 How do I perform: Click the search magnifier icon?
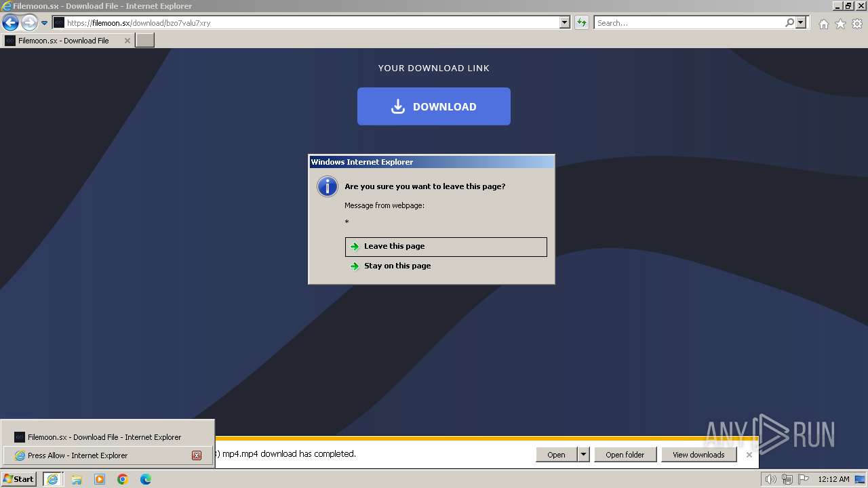pos(789,23)
